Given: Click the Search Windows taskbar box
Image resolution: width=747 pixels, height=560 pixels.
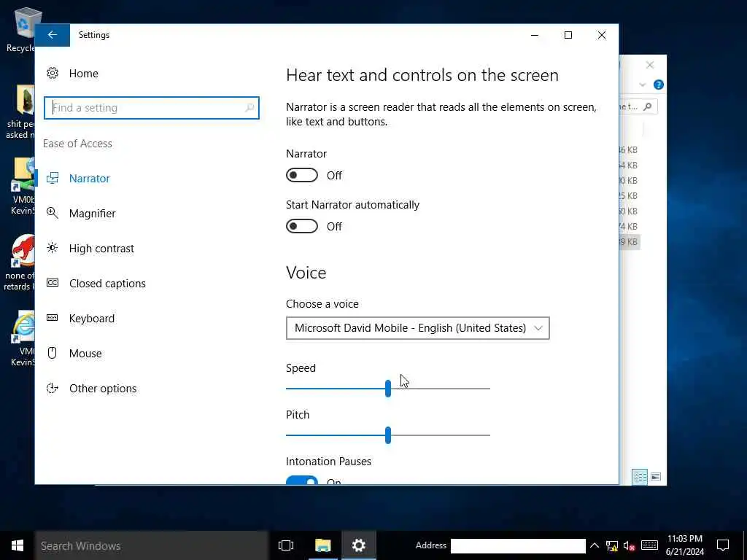Looking at the screenshot, I should click(x=152, y=545).
